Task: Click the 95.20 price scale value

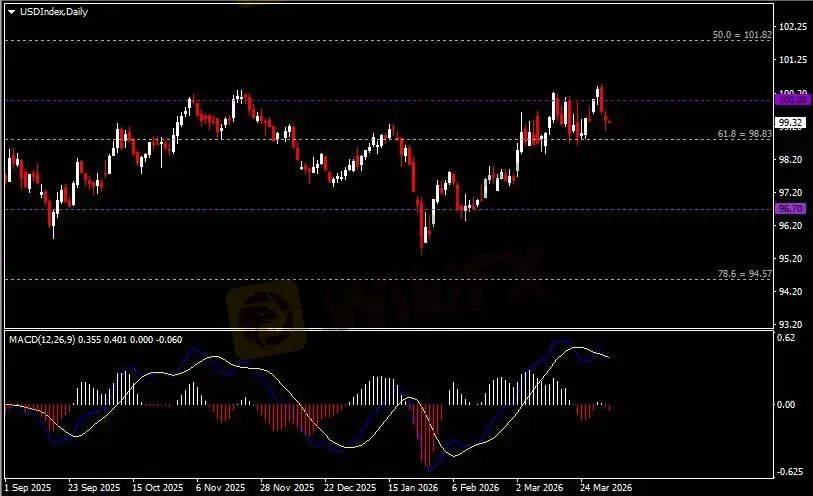Action: [791, 258]
